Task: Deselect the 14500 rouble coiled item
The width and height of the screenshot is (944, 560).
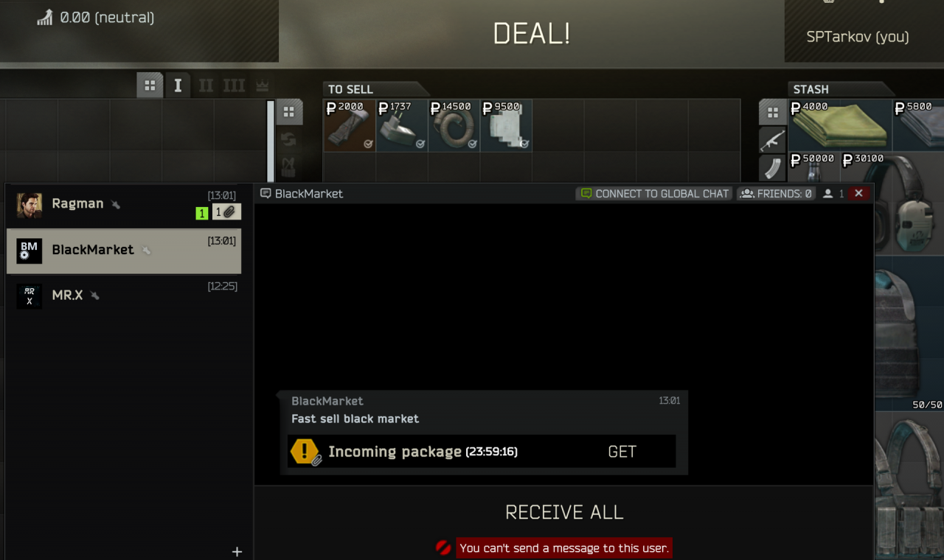Action: pos(454,126)
